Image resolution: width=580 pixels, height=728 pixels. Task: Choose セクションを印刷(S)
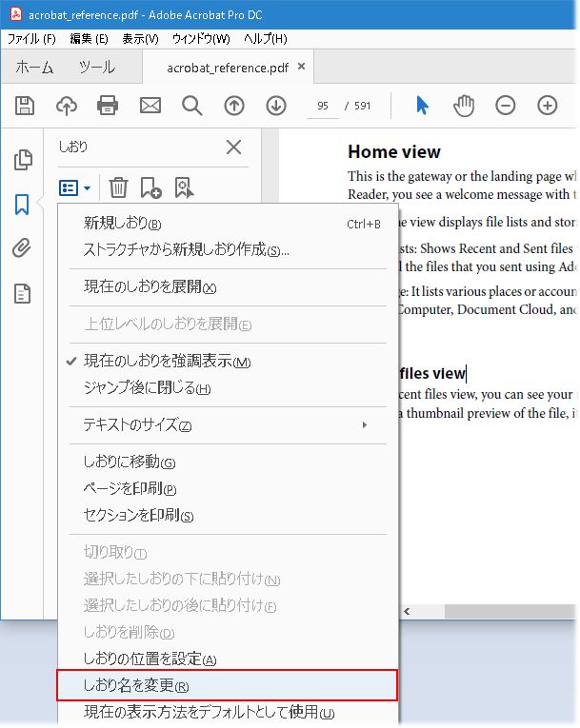(228, 516)
